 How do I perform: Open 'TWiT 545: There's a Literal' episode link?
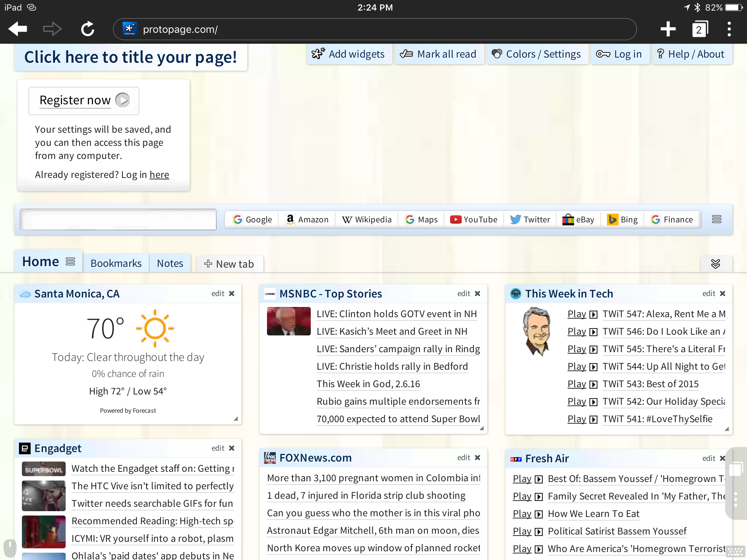pos(663,349)
